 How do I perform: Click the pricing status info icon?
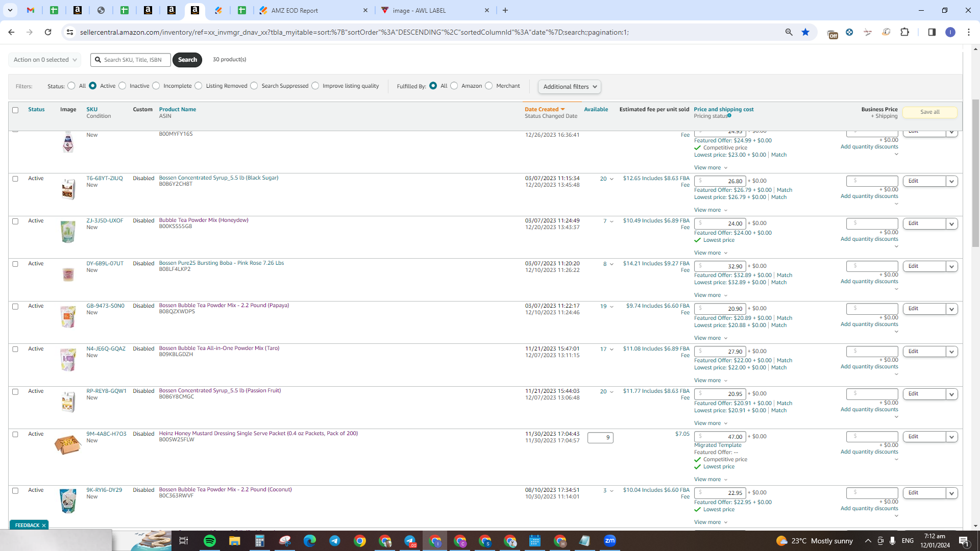coord(729,115)
